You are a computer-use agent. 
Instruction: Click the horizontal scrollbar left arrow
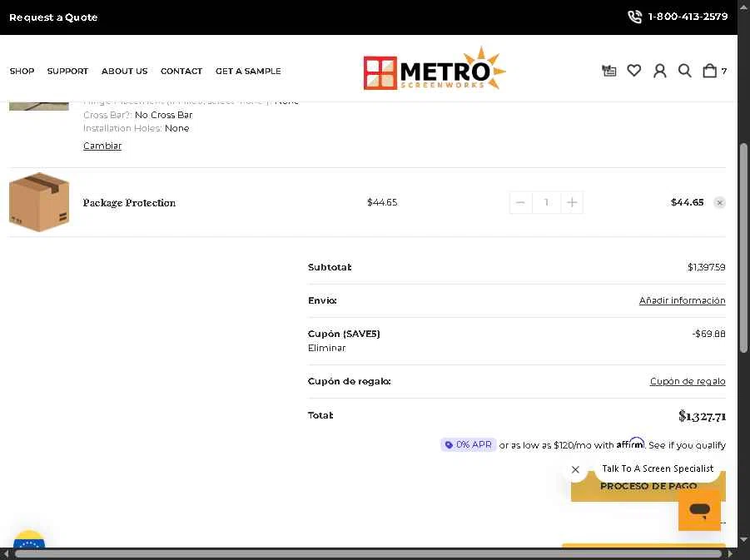pyautogui.click(x=5, y=554)
